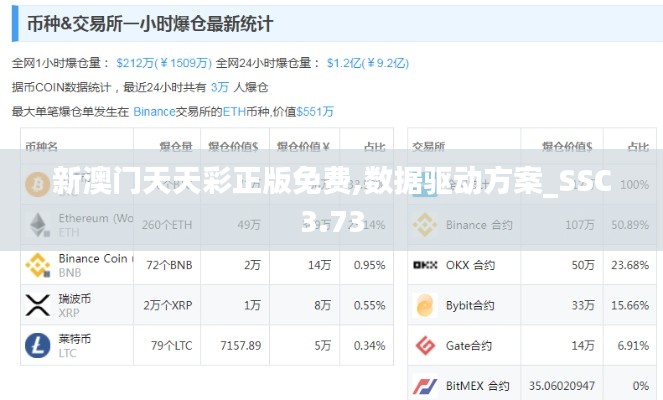
Task: Click the 50万 value in OKX row
Action: 583,265
